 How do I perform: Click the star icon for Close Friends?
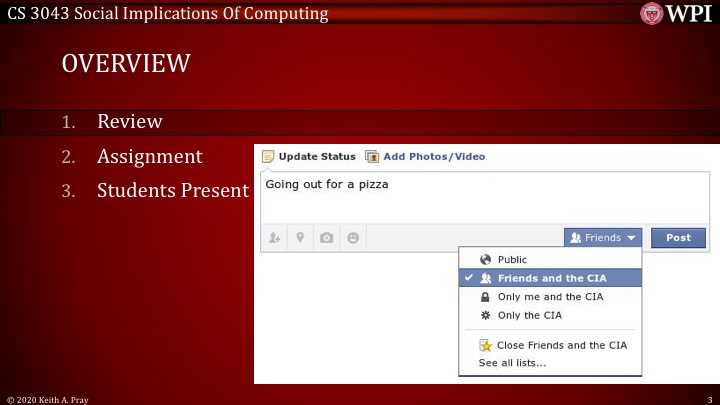coord(486,345)
